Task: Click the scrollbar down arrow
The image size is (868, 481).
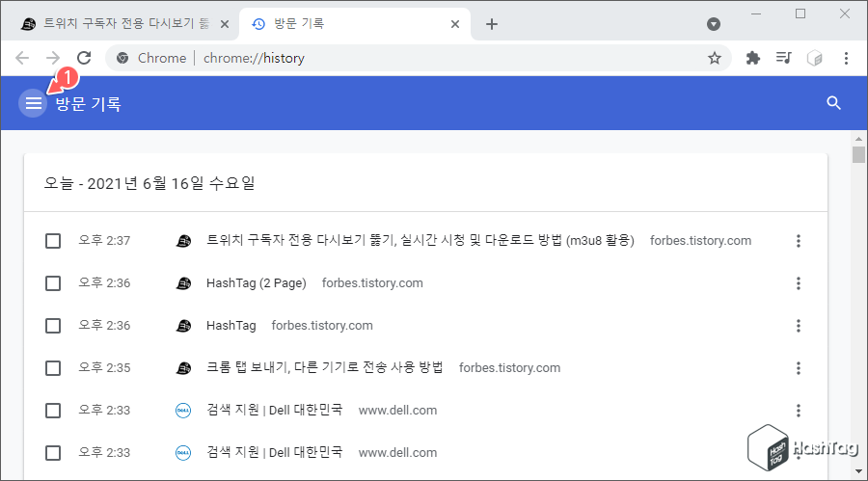Action: [x=858, y=471]
